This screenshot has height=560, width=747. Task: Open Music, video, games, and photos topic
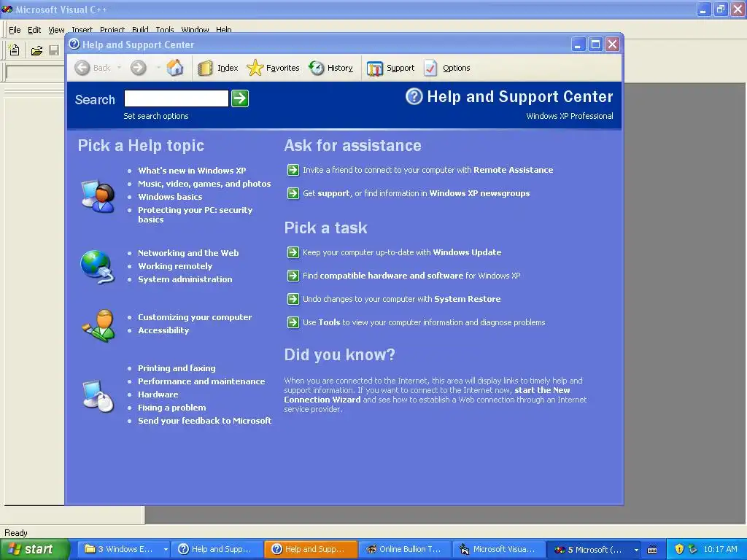pyautogui.click(x=204, y=184)
